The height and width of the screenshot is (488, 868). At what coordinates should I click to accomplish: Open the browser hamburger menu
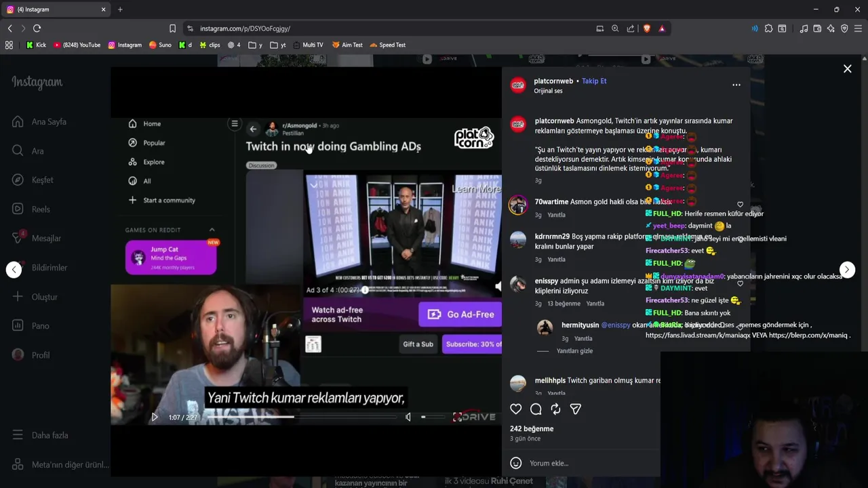pos(858,28)
